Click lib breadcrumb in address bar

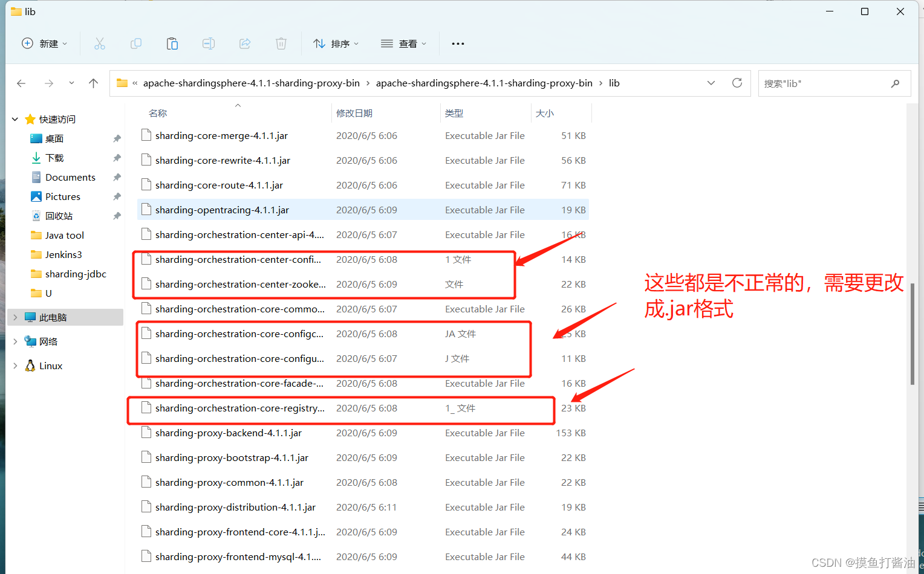(x=614, y=83)
